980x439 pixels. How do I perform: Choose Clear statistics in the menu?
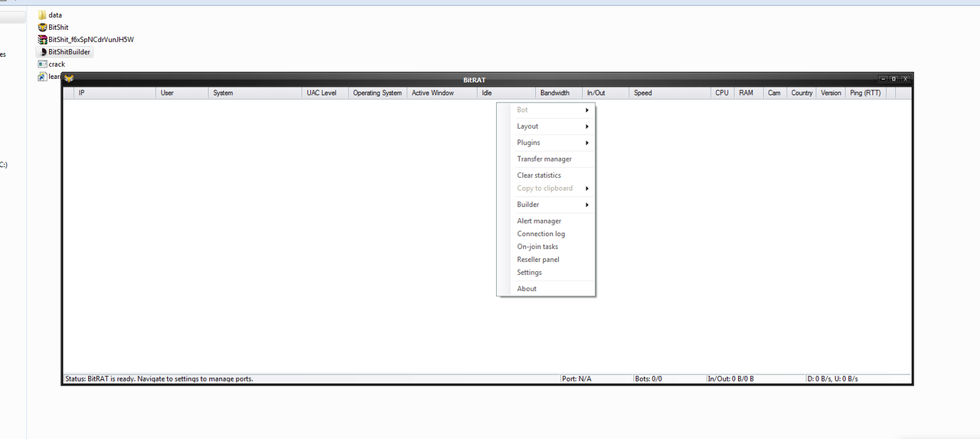(546, 175)
